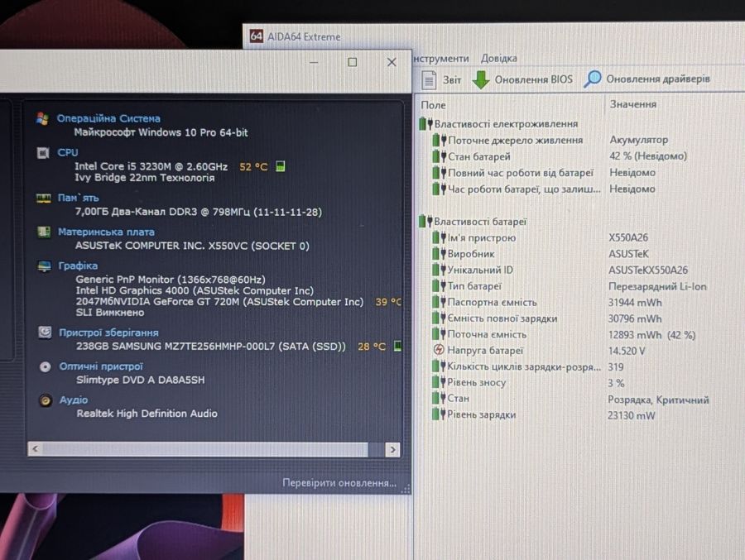Click icon beside Стан батареї
This screenshot has height=560, width=745.
point(440,156)
